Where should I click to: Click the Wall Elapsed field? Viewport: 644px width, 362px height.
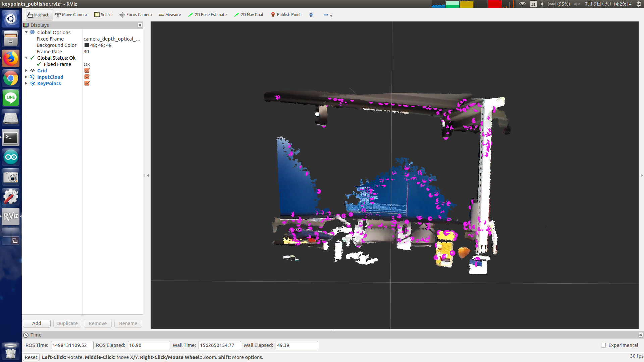point(297,345)
